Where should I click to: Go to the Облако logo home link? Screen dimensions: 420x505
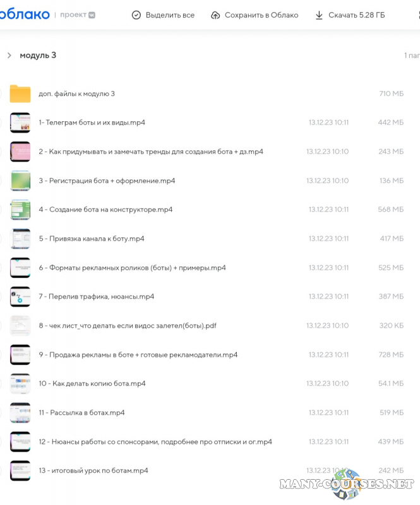click(x=23, y=15)
